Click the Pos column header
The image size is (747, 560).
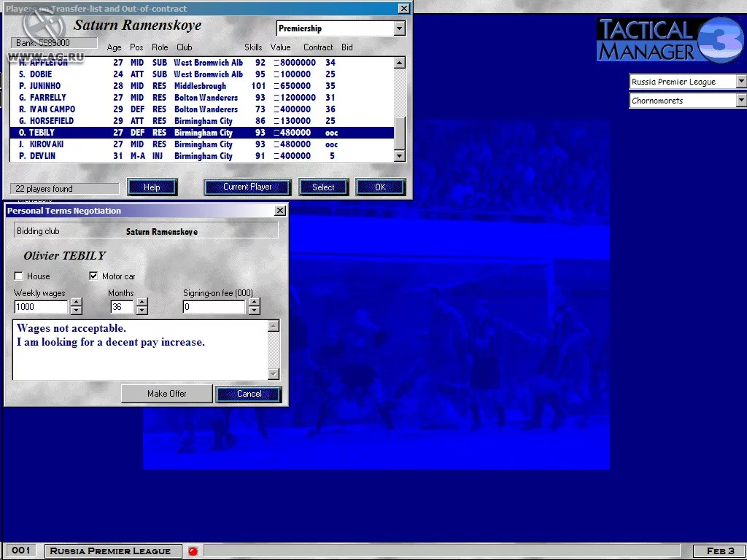[136, 47]
